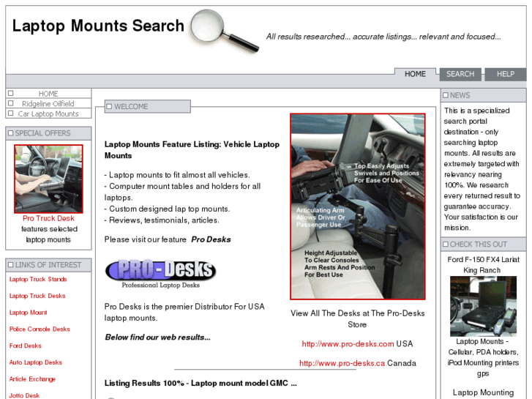The image size is (532, 399).
Task: Click the PRO-Desks logo image
Action: tap(161, 274)
